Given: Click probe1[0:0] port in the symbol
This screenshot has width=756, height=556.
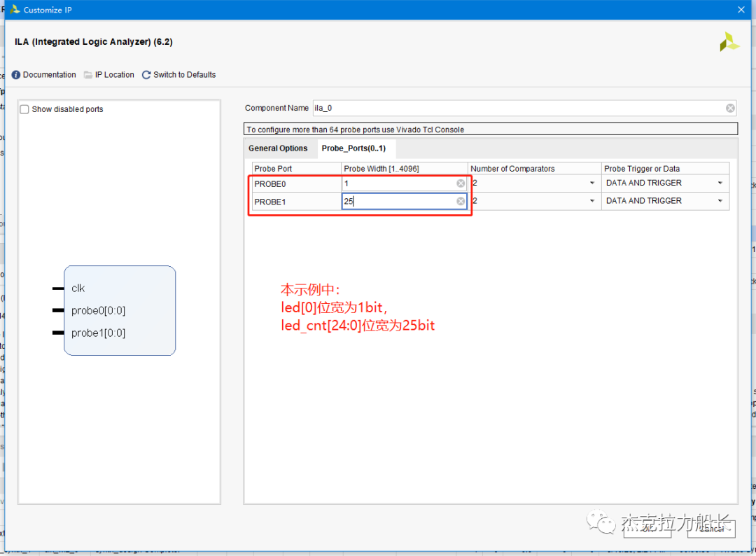Looking at the screenshot, I should (99, 333).
